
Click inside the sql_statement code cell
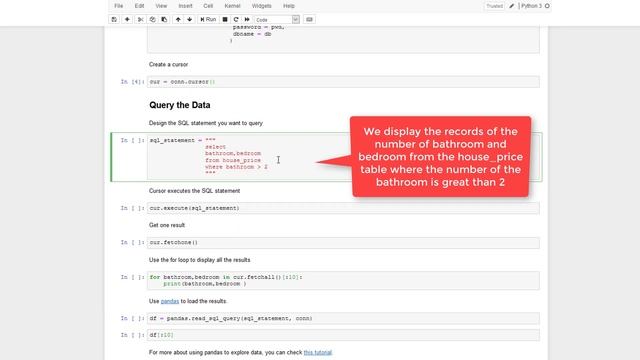[x=343, y=156]
